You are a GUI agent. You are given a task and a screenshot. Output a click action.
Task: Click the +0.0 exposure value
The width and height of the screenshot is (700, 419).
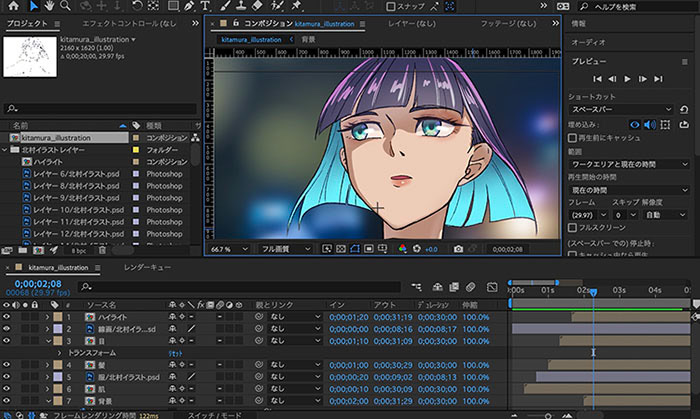coord(431,249)
